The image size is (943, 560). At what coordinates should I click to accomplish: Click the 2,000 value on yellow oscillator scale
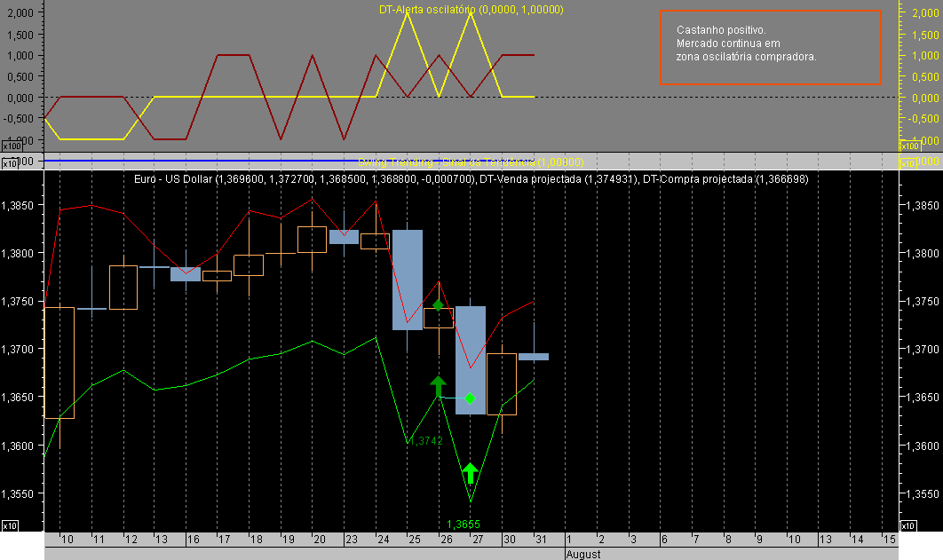923,12
